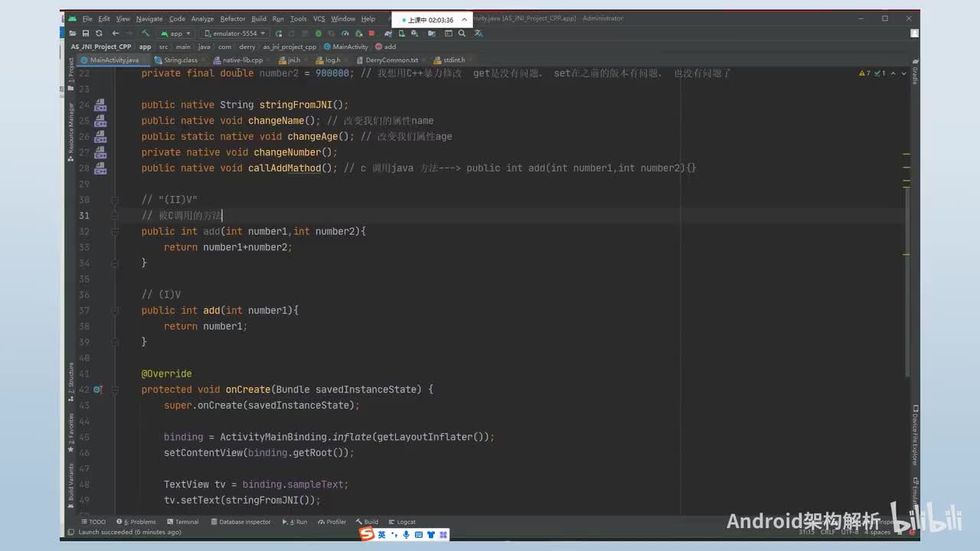
Task: Switch to the log.h tab
Action: pos(332,60)
